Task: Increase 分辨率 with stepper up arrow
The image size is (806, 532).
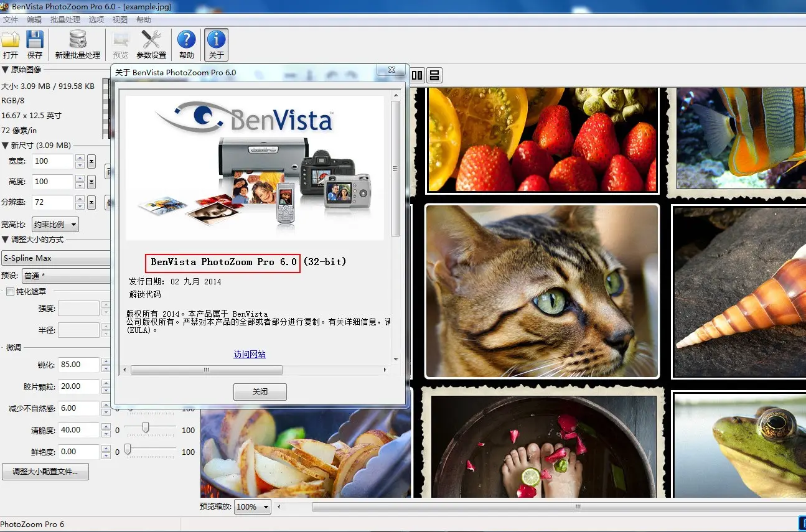Action: pyautogui.click(x=80, y=199)
